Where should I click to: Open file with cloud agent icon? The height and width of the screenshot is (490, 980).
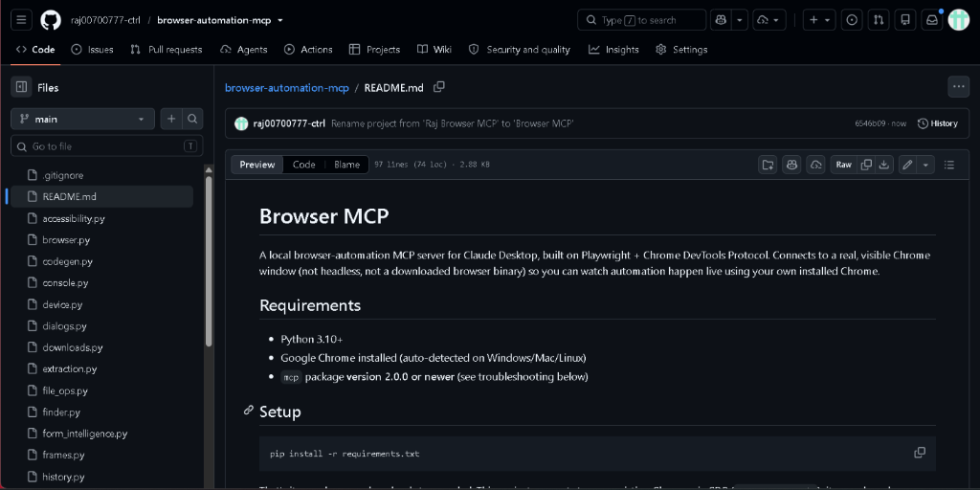(x=815, y=165)
